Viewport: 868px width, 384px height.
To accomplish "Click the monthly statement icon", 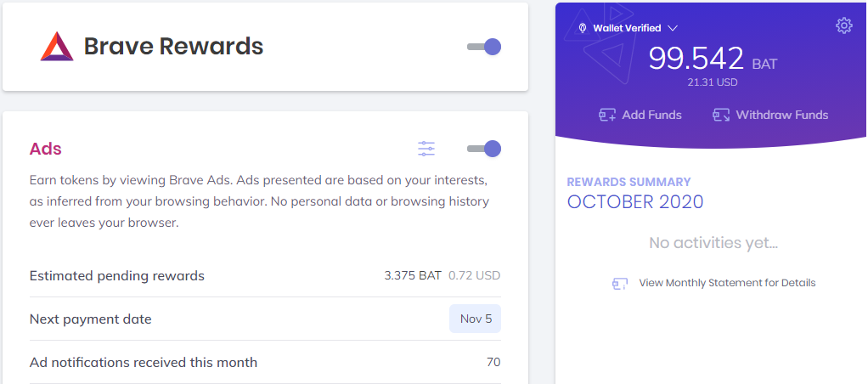I will [x=620, y=284].
